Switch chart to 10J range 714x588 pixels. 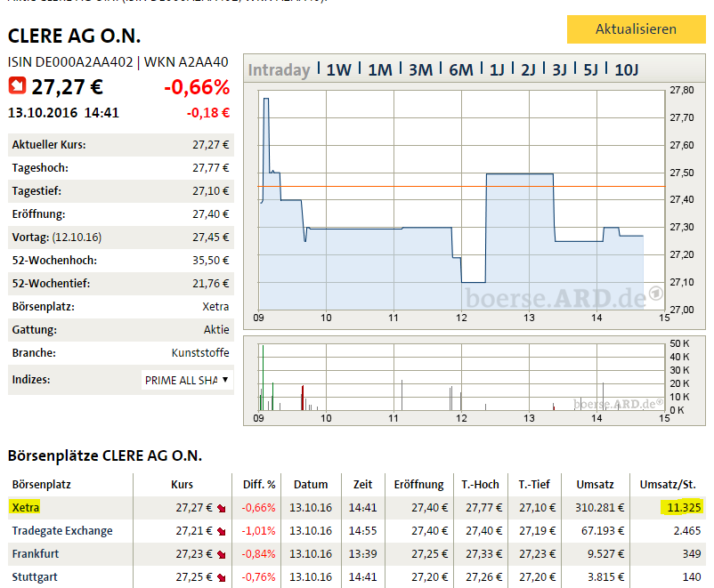627,69
